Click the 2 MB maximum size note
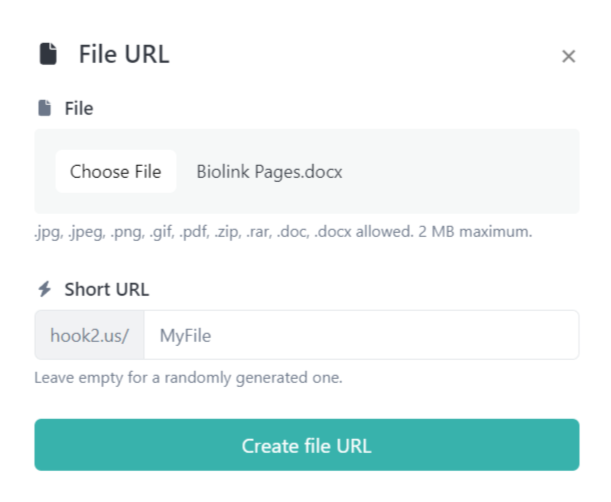 pos(487,232)
